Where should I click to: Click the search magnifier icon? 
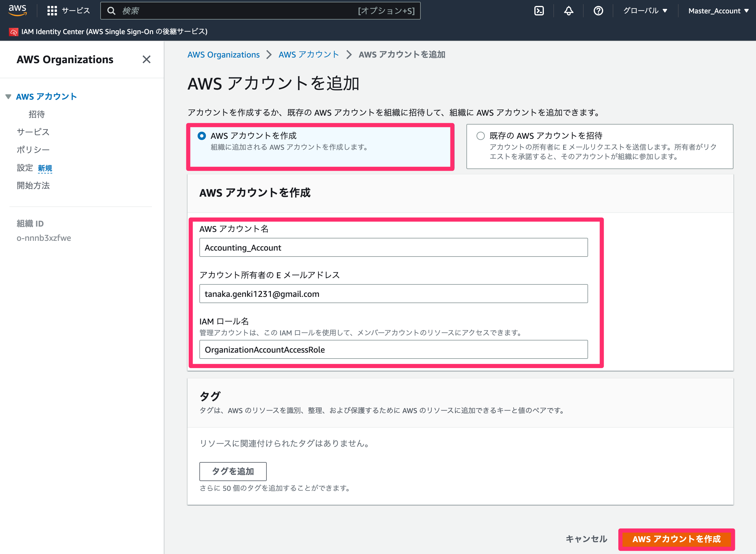pos(111,11)
